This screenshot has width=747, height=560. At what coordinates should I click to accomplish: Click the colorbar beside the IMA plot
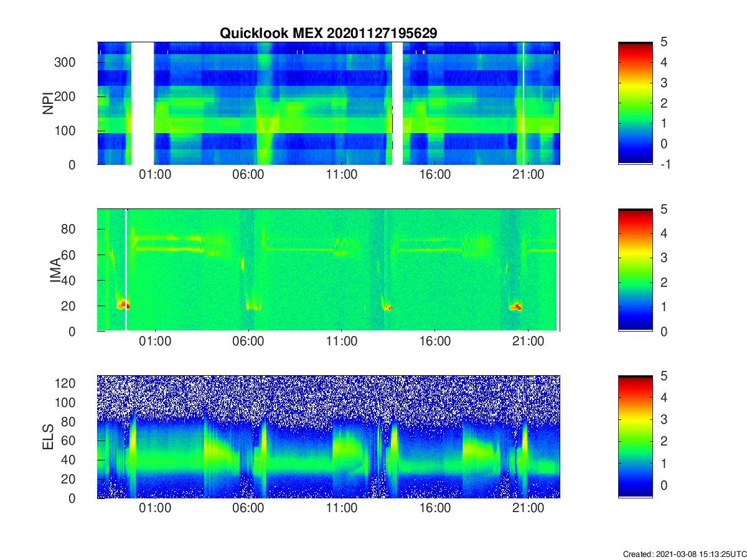[x=636, y=270]
